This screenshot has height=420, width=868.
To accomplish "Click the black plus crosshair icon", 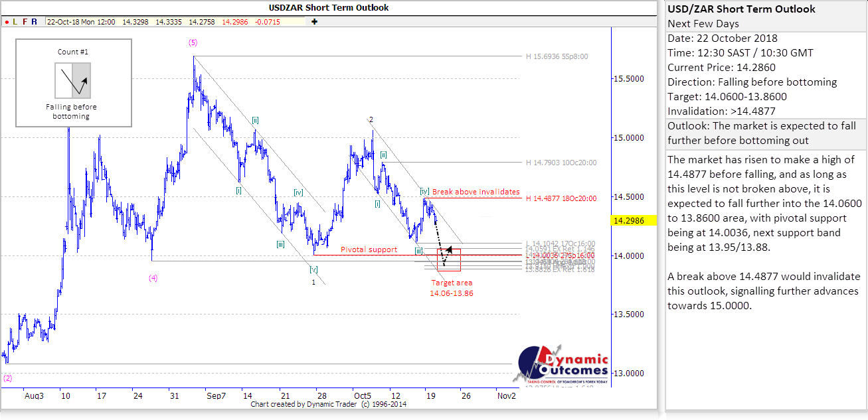I will (x=314, y=22).
